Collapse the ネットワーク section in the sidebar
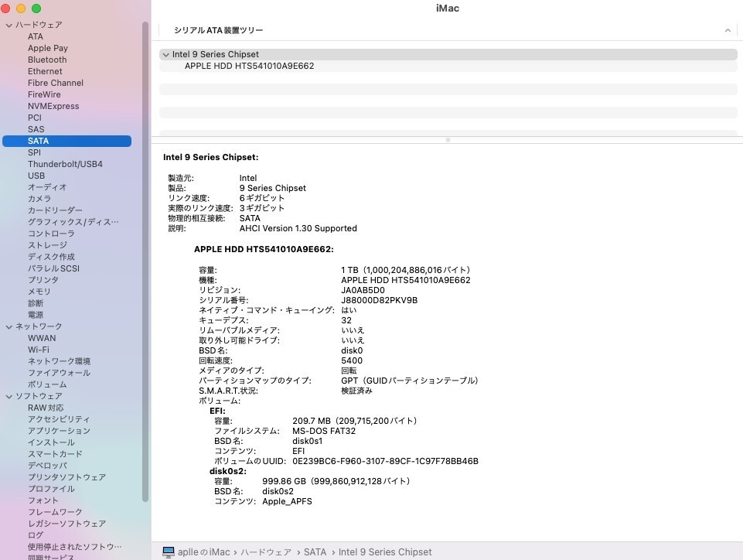The width and height of the screenshot is (743, 560). (9, 326)
